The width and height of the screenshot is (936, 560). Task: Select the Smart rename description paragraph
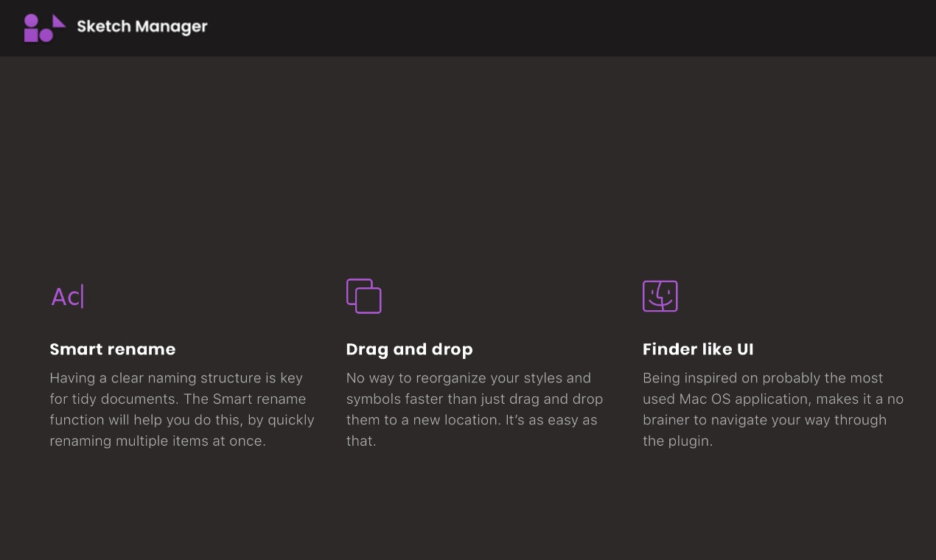181,409
